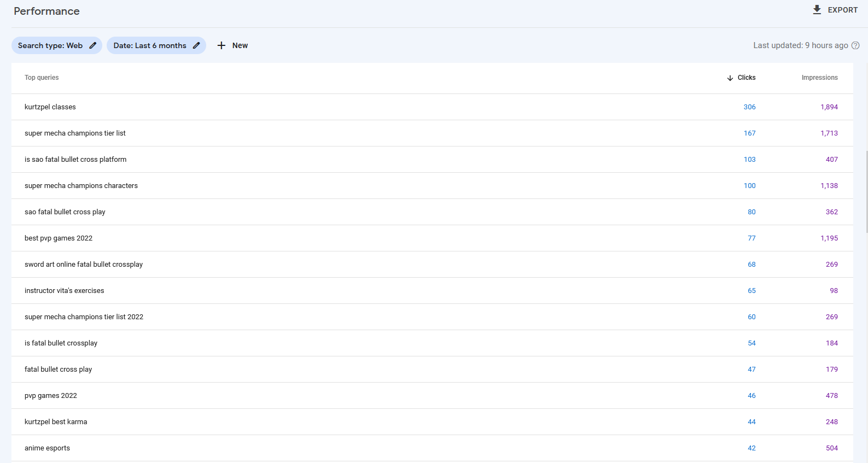Click the New filter button label

[x=240, y=45]
